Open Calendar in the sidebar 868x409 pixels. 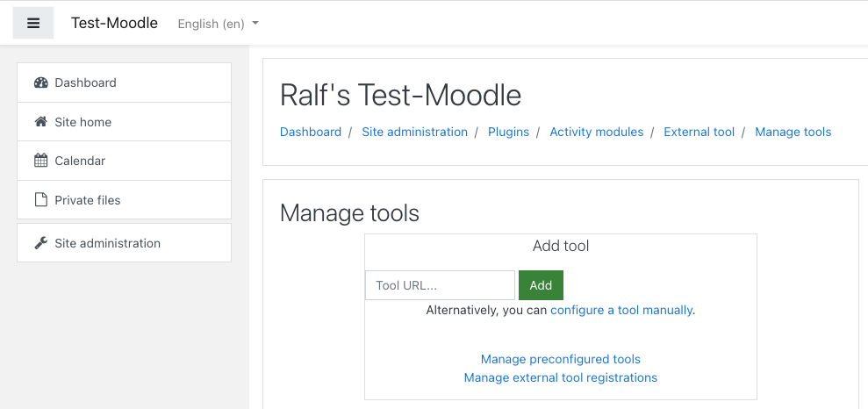(124, 161)
